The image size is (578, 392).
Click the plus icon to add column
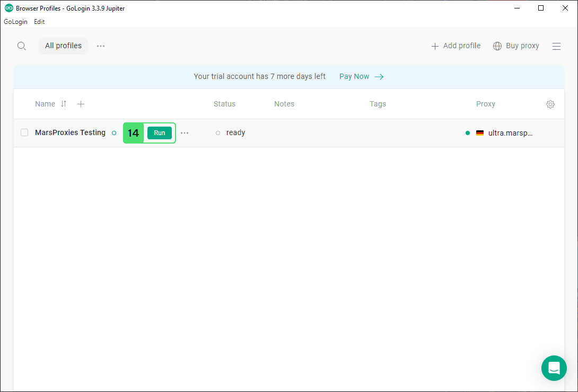(81, 104)
